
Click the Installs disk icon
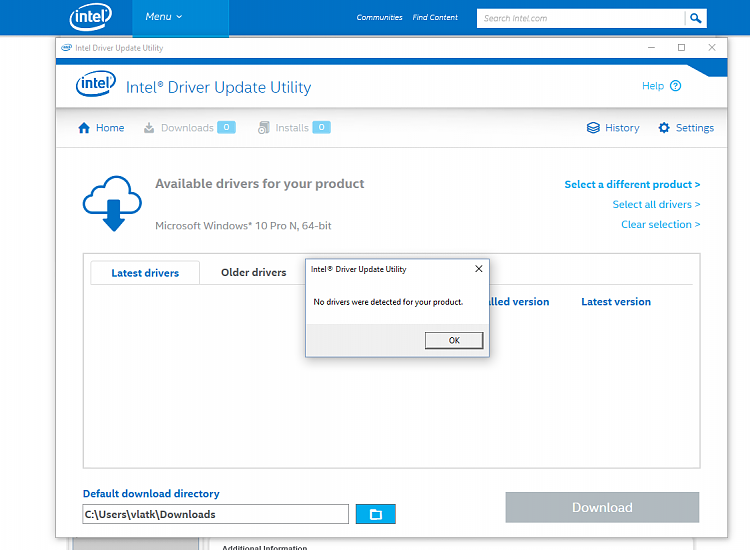264,128
